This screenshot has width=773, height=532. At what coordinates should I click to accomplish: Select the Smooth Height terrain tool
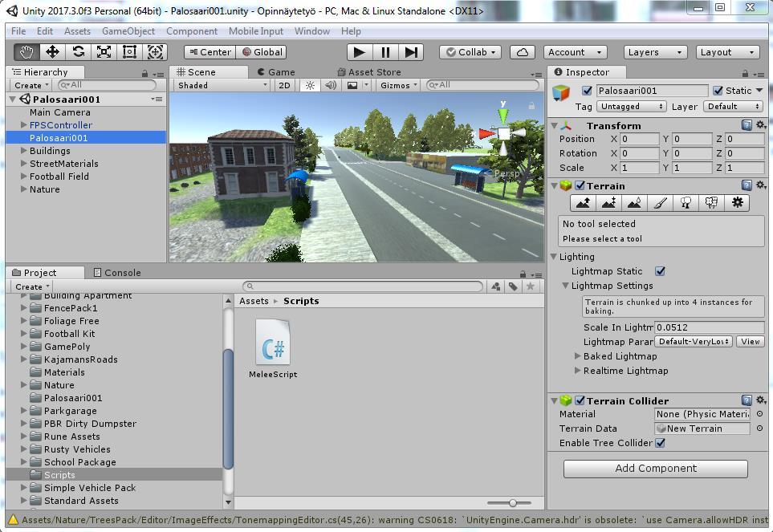(634, 202)
